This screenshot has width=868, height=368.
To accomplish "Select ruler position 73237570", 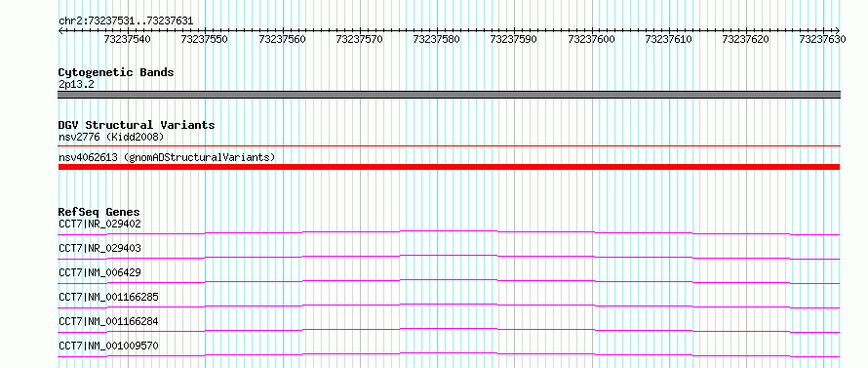I will pos(359,40).
